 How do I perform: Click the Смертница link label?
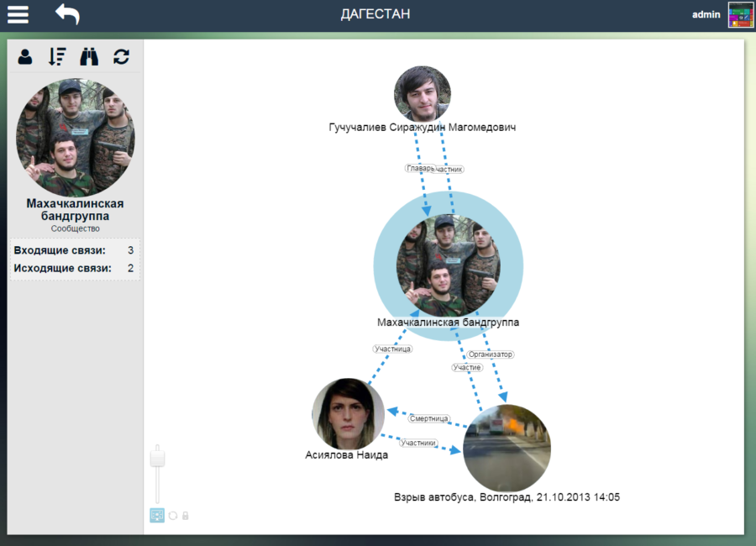(x=430, y=418)
